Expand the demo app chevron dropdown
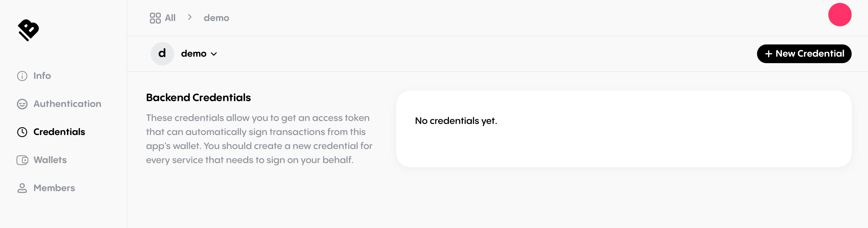Image resolution: width=868 pixels, height=228 pixels. (214, 54)
